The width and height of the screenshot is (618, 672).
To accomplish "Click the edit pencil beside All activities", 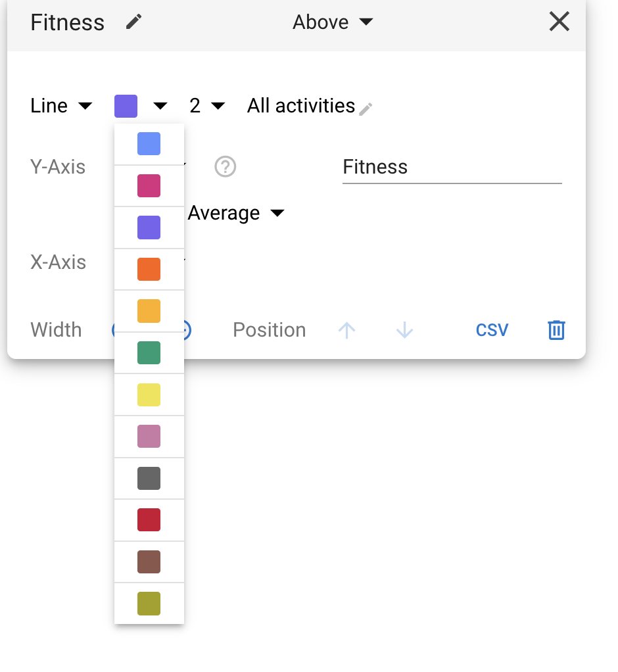I will click(366, 108).
